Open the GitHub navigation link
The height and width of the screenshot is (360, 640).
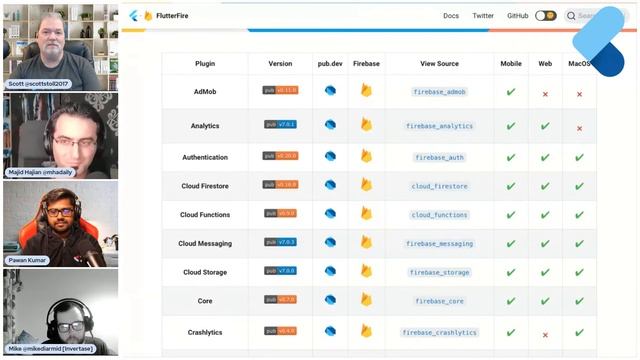coord(518,16)
